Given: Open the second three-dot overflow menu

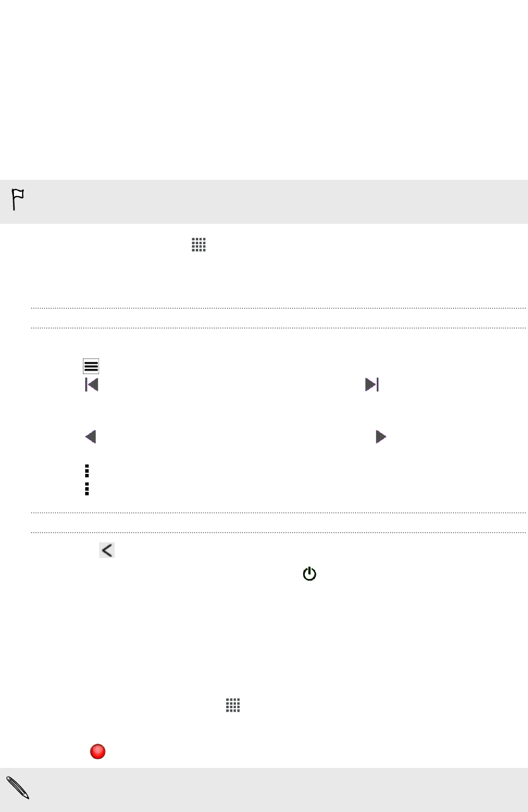Looking at the screenshot, I should 87,488.
